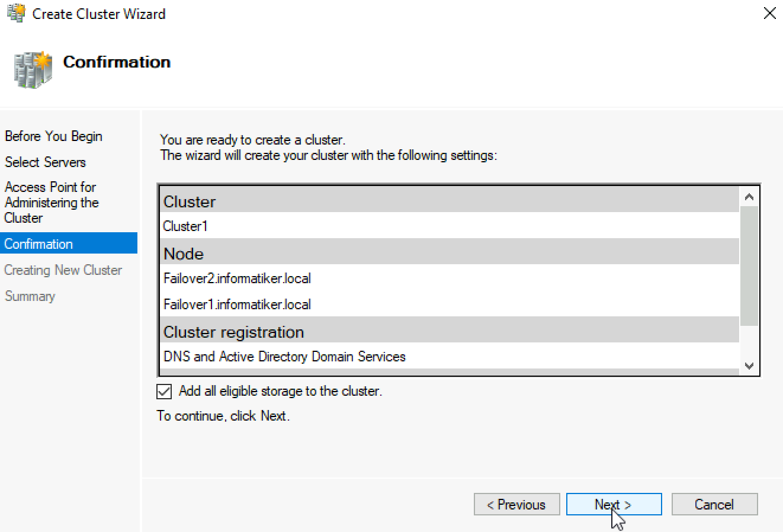
Task: Click the settings list scroll up arrow
Action: click(749, 197)
